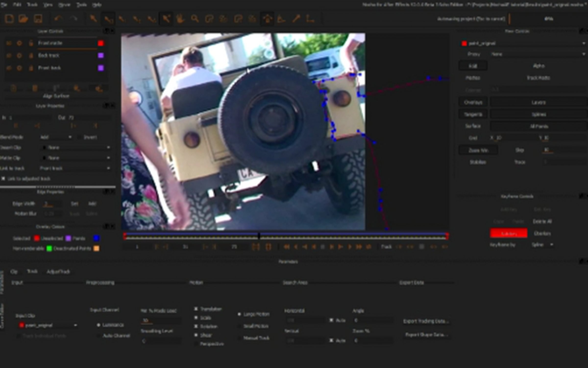The height and width of the screenshot is (368, 588).
Task: Change the Points overlay colour swatch
Action: pos(97,238)
